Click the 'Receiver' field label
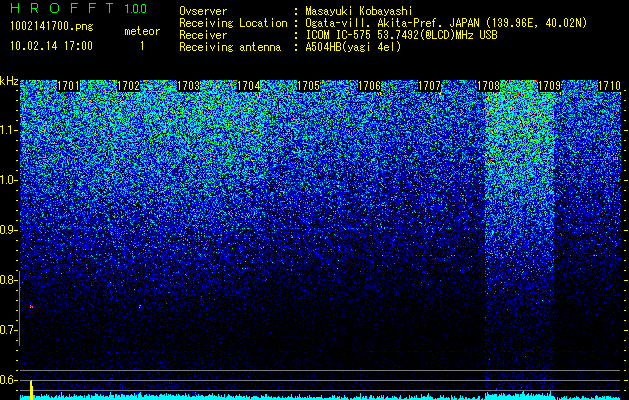The width and height of the screenshot is (629, 400). pos(203,35)
